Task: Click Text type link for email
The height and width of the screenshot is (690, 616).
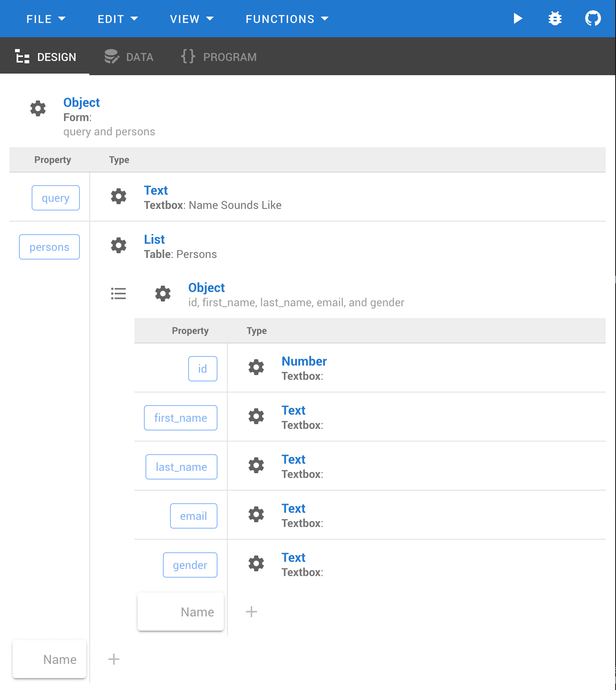Action: (x=293, y=508)
